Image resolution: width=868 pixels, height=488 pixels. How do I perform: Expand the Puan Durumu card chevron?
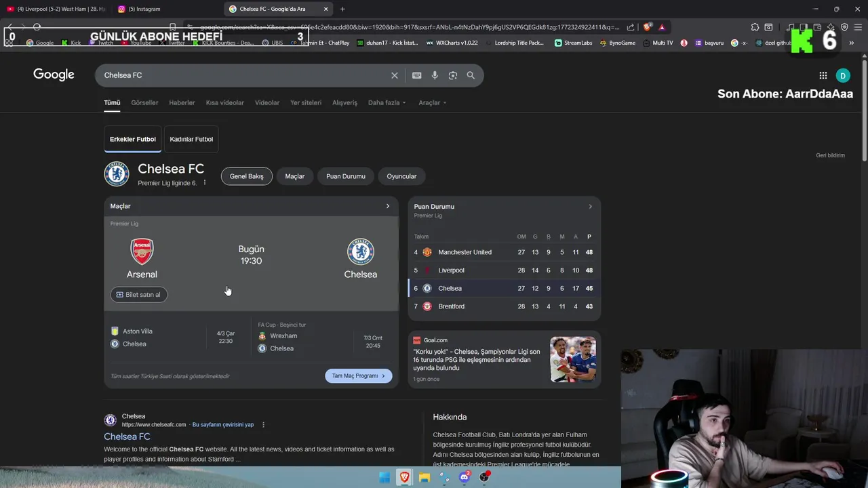(x=590, y=207)
